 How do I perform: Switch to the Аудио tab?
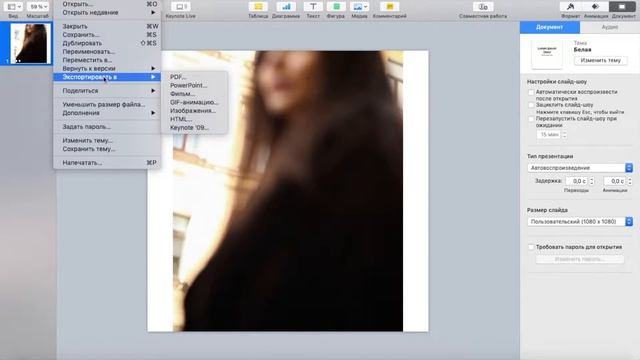(610, 27)
